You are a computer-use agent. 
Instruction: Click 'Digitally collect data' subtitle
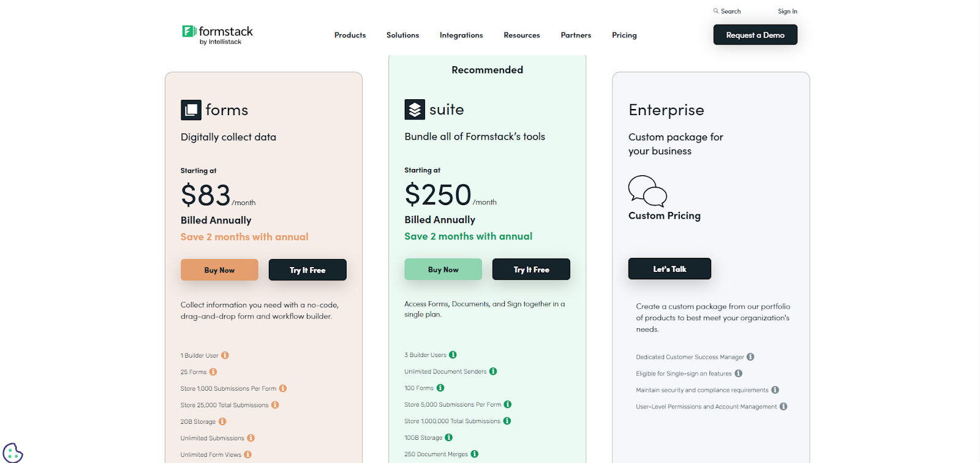(228, 137)
